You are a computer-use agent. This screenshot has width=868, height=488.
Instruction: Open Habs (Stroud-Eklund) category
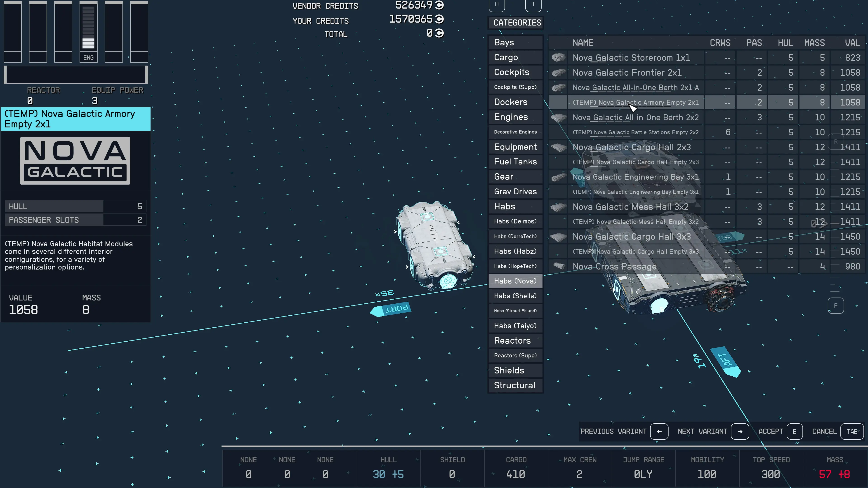pyautogui.click(x=516, y=311)
